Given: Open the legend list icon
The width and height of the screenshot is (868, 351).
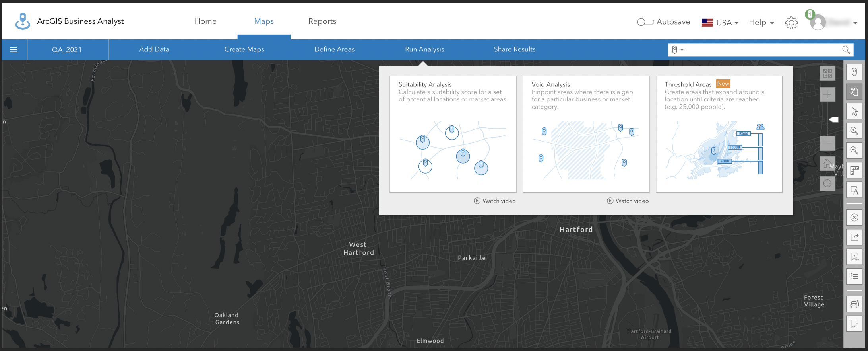Looking at the screenshot, I should click(x=854, y=277).
